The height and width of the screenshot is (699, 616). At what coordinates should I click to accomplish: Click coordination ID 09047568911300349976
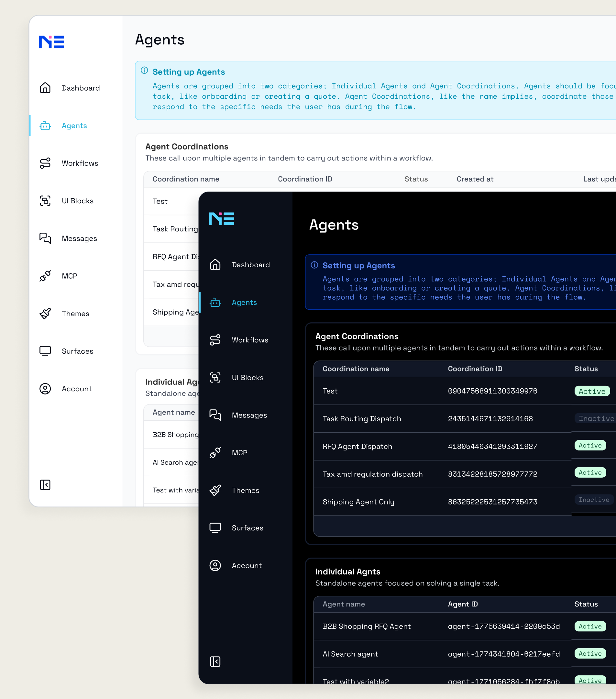492,391
